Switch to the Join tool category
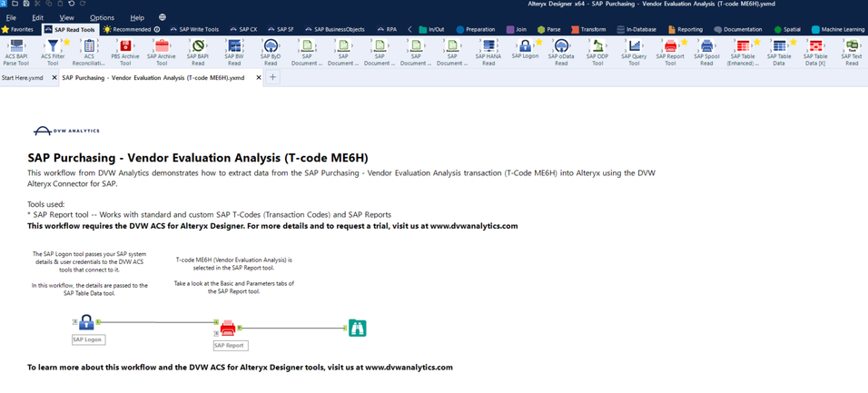868x393 pixels. 516,29
